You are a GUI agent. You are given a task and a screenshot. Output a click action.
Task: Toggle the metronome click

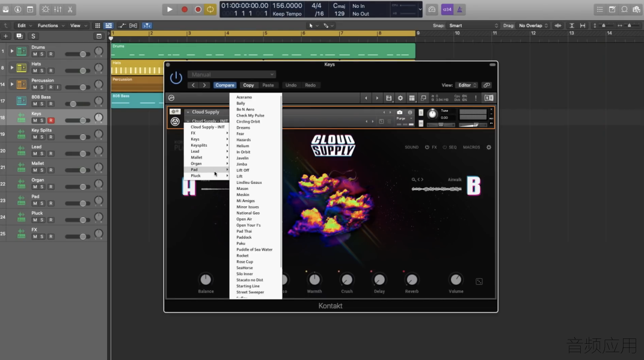[x=459, y=10]
